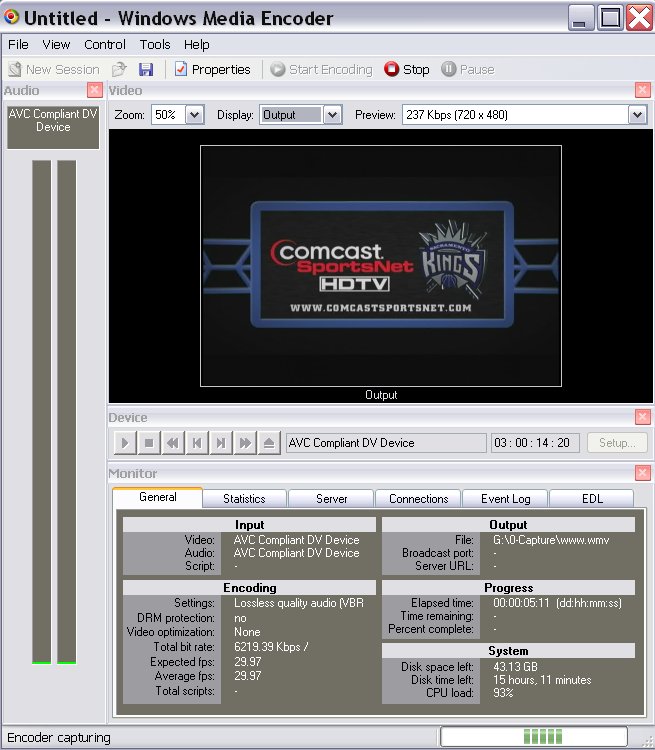
Task: Close the Video panel
Action: point(643,90)
